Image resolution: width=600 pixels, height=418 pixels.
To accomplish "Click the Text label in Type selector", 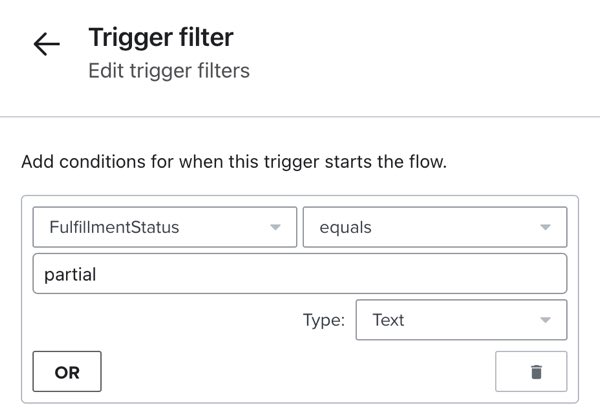I will point(388,321).
